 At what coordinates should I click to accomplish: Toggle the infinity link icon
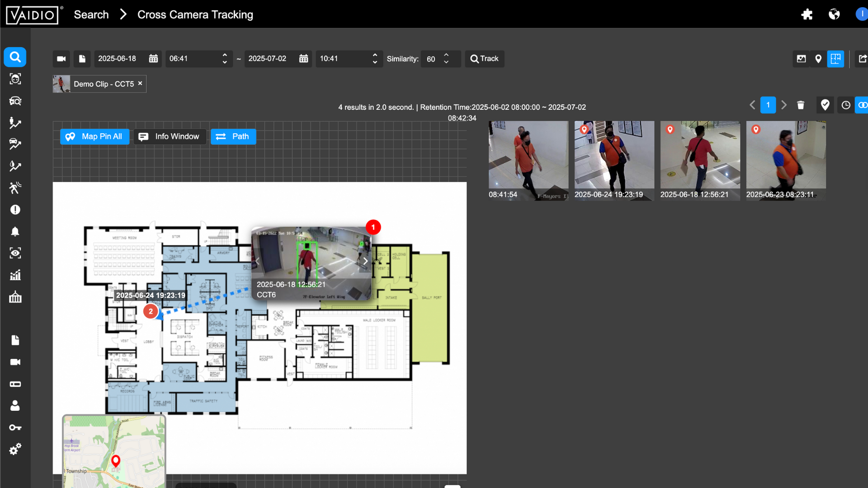click(x=863, y=105)
